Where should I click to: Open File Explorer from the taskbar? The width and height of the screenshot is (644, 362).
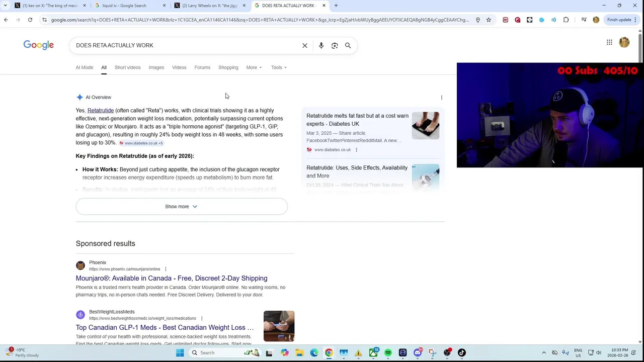click(299, 353)
